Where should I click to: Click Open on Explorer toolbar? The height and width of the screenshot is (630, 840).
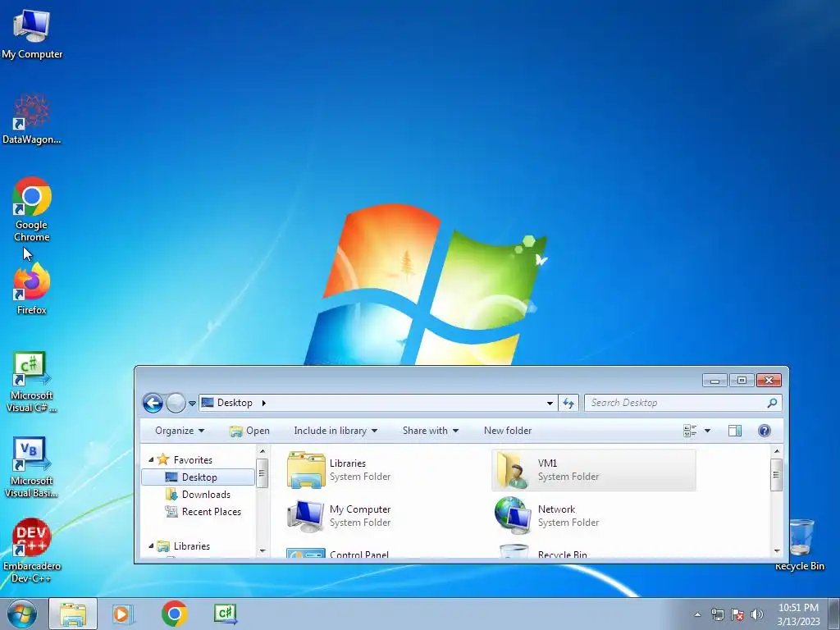(x=249, y=431)
